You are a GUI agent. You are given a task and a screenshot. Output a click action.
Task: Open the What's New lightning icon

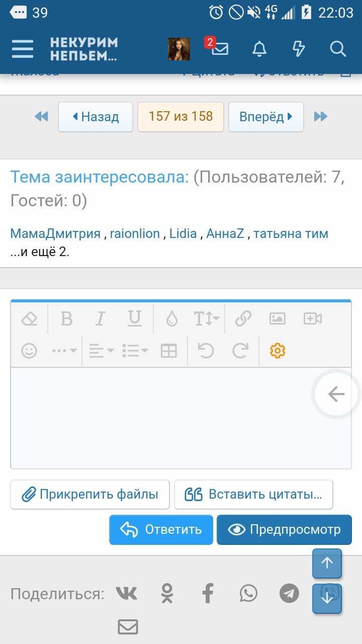coord(299,49)
